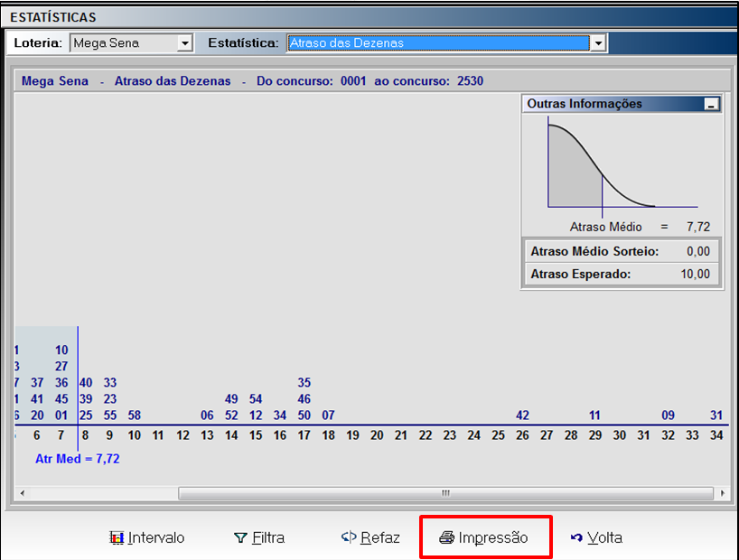Click dezena 49 in the chart
The image size is (739, 560).
(231, 399)
